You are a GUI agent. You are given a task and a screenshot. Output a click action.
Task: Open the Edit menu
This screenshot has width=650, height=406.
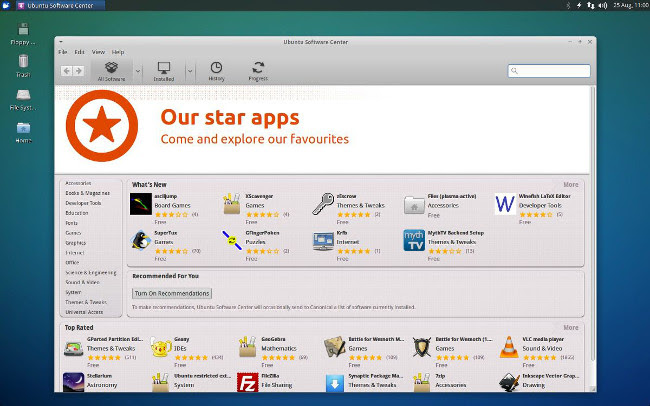79,52
